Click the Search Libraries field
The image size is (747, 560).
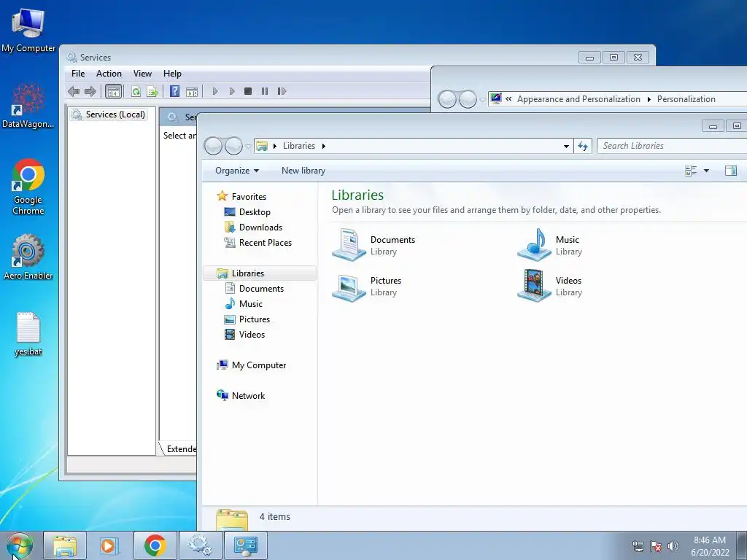coord(672,146)
